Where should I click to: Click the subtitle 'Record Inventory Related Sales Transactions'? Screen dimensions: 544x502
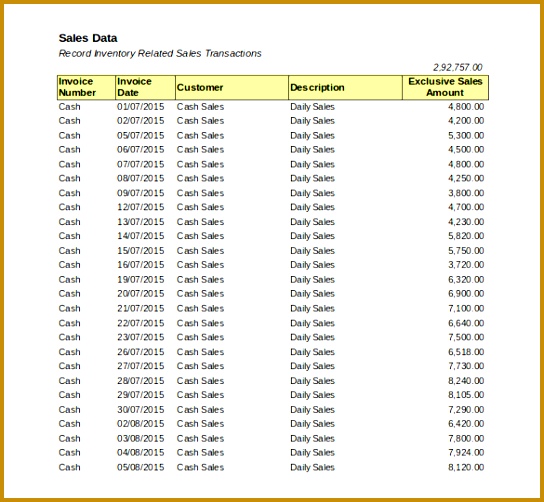pyautogui.click(x=160, y=53)
